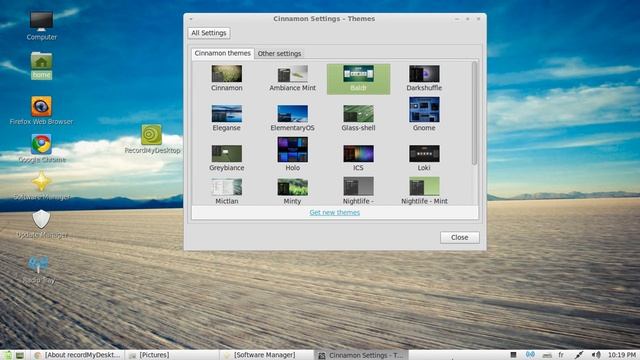The height and width of the screenshot is (360, 640).
Task: Open the Mint menu in the panel
Action: [7, 355]
